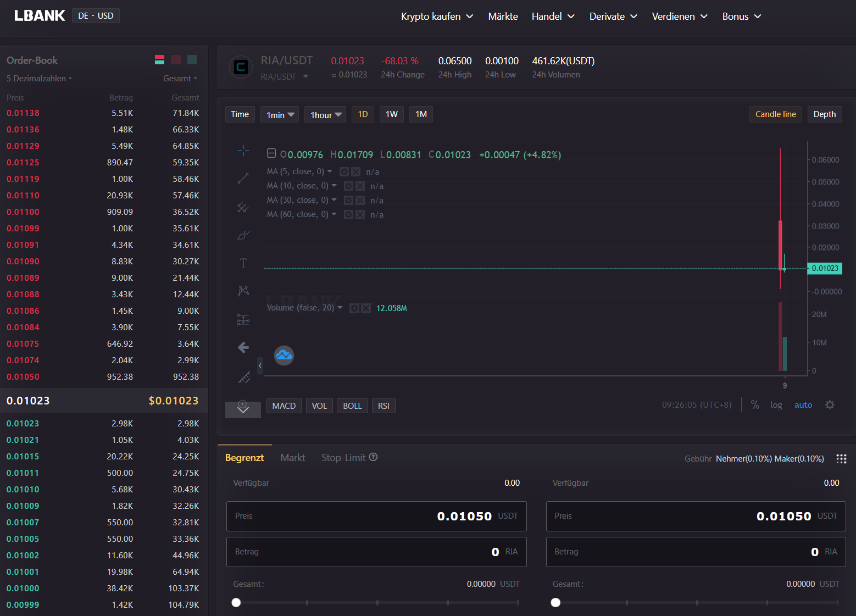Toggle the BOLL indicator
This screenshot has height=616, width=856.
pyautogui.click(x=352, y=406)
